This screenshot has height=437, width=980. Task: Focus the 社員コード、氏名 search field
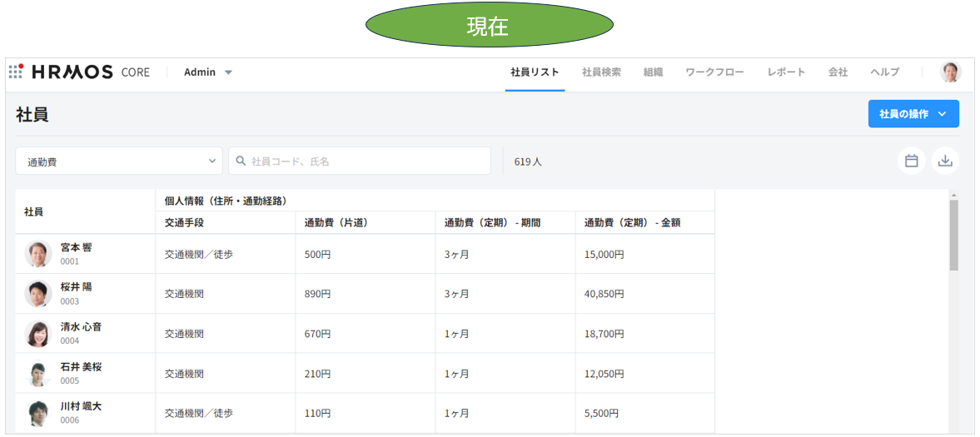coord(366,161)
